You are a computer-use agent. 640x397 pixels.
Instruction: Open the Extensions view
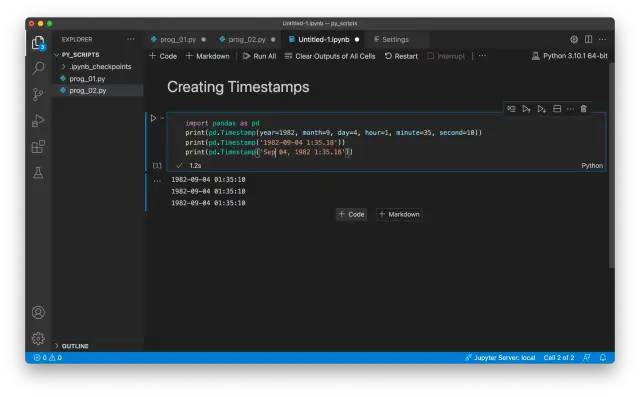[38, 146]
